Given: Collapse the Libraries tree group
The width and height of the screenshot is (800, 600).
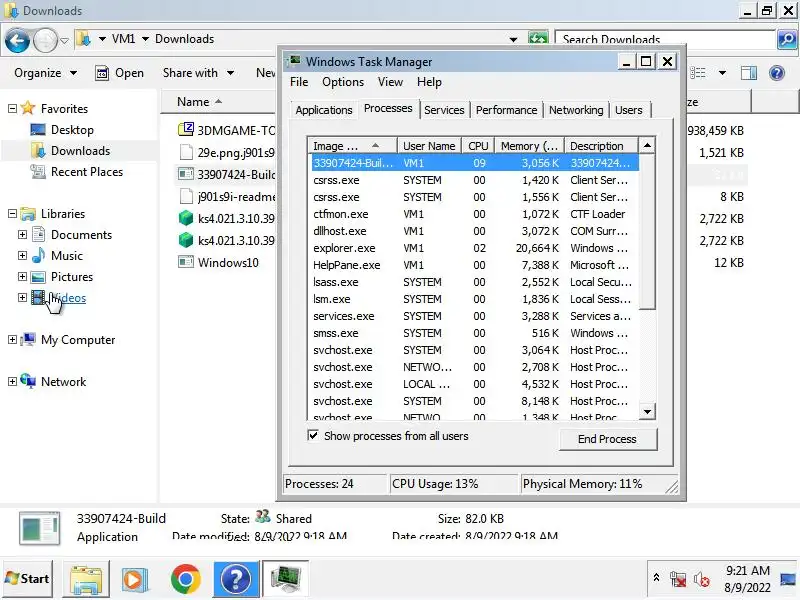Looking at the screenshot, I should 12,214.
